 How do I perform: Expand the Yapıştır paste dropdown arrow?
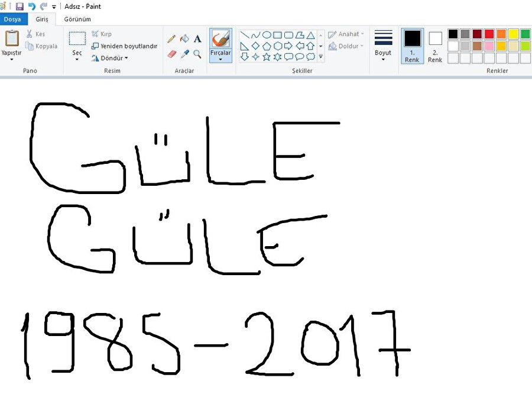[11, 59]
